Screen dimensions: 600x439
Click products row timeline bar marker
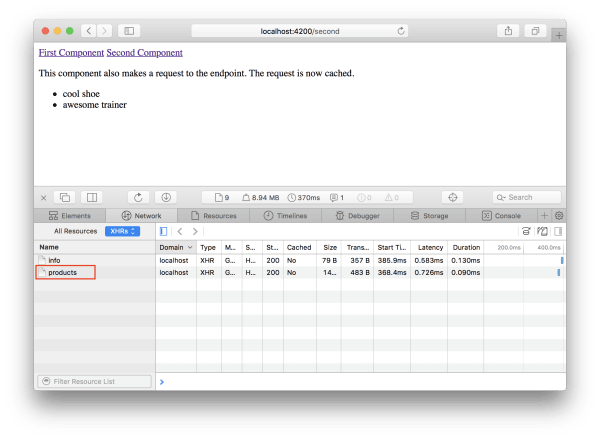(559, 273)
